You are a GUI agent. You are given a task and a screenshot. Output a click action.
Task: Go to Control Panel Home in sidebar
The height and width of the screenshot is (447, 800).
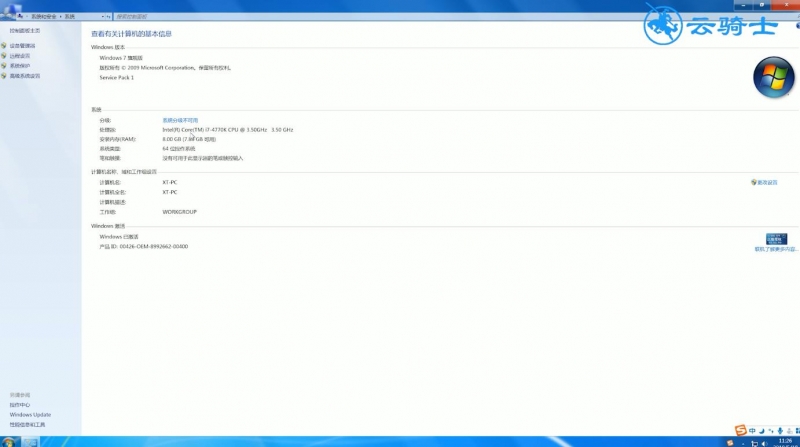(24, 31)
